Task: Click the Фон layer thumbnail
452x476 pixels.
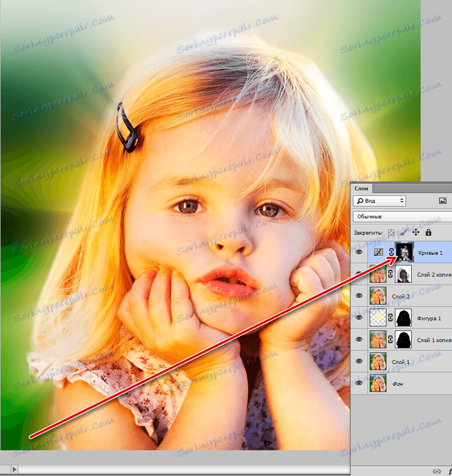Action: 378,383
